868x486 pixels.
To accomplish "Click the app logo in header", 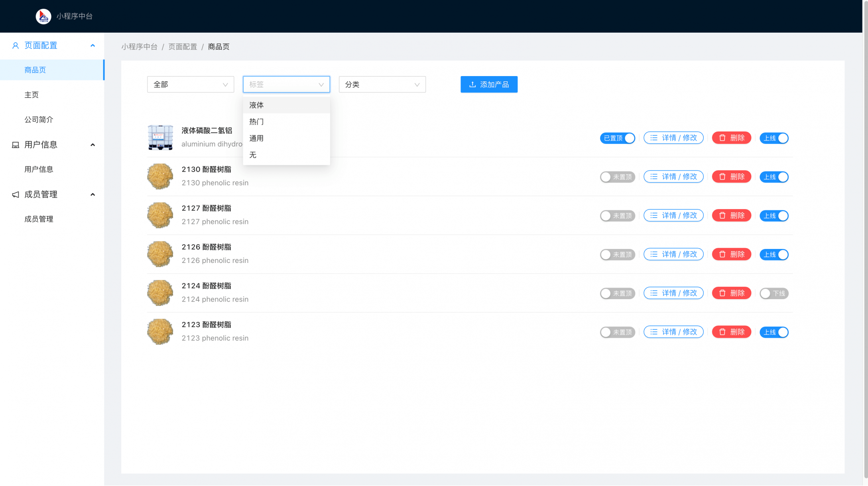I will point(43,16).
